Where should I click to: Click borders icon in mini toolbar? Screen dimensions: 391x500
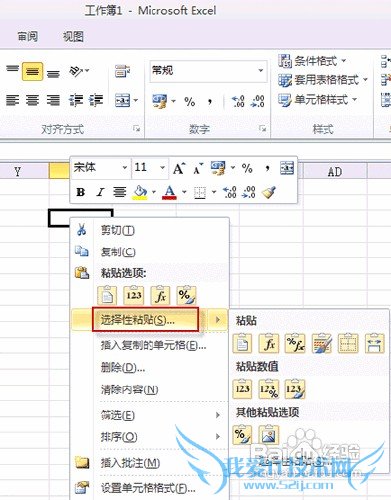(200, 193)
